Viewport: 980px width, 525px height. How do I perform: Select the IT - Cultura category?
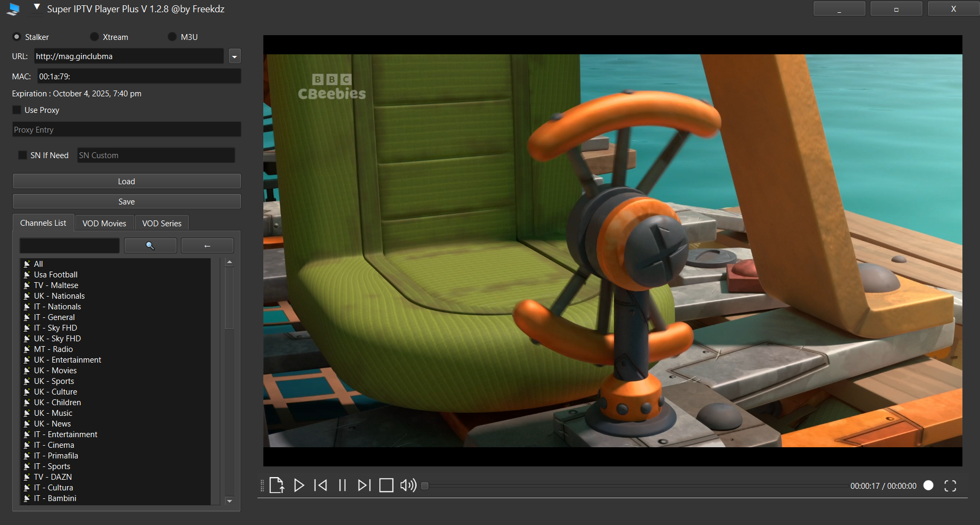pyautogui.click(x=115, y=487)
